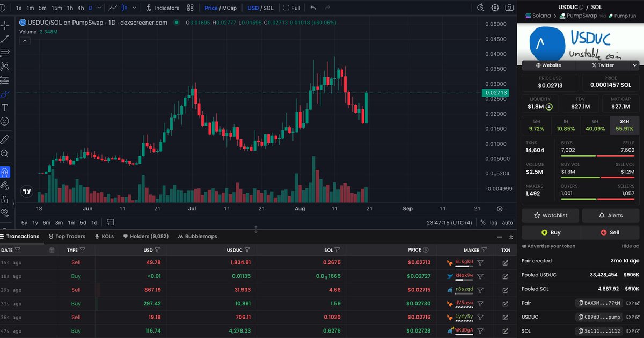Image resolution: width=644 pixels, height=338 pixels.
Task: Click the green Buy button
Action: (551, 232)
